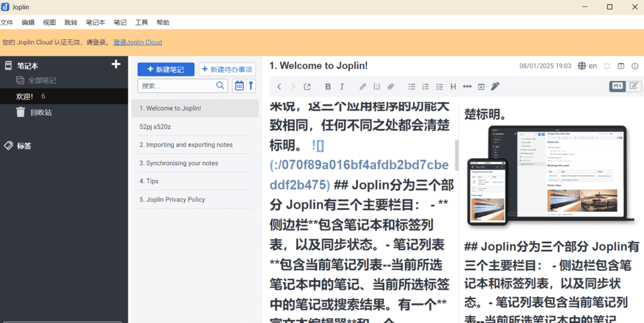Switch to rich text editor mode
The image size is (644, 323).
pos(634,86)
